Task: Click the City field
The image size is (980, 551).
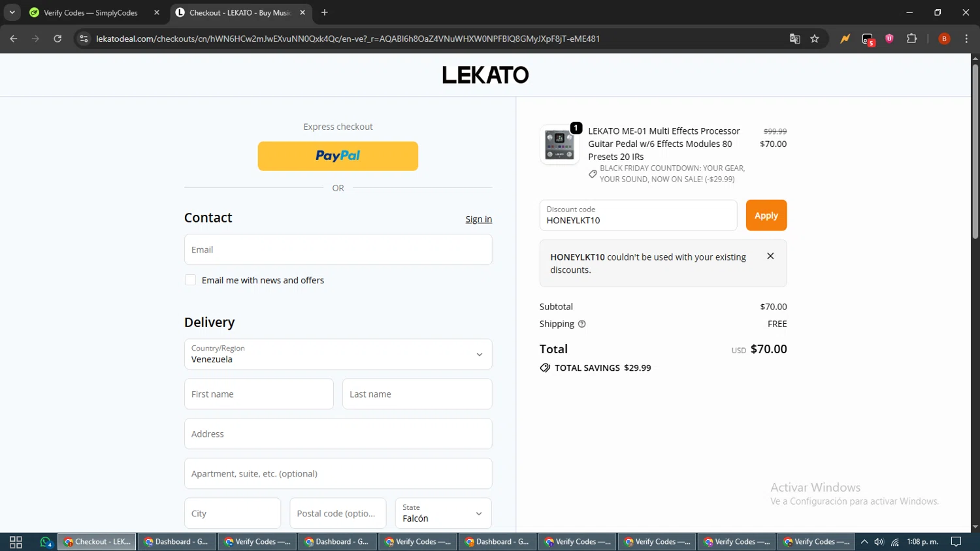Action: point(233,514)
